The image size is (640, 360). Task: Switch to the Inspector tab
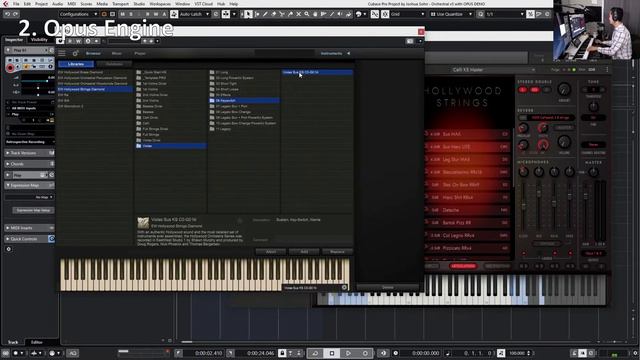tap(14, 40)
